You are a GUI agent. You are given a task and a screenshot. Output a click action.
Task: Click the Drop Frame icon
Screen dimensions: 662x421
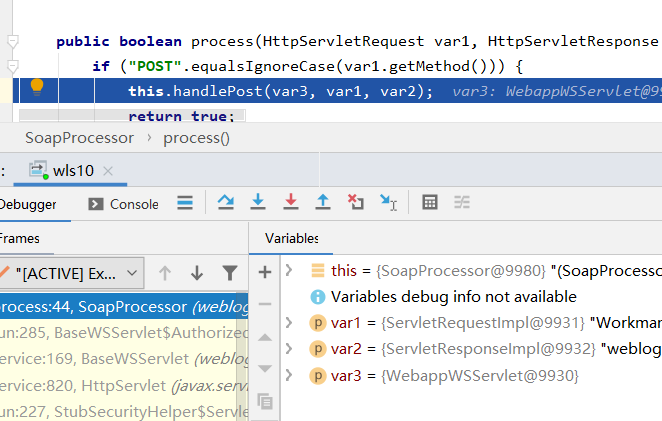point(355,203)
